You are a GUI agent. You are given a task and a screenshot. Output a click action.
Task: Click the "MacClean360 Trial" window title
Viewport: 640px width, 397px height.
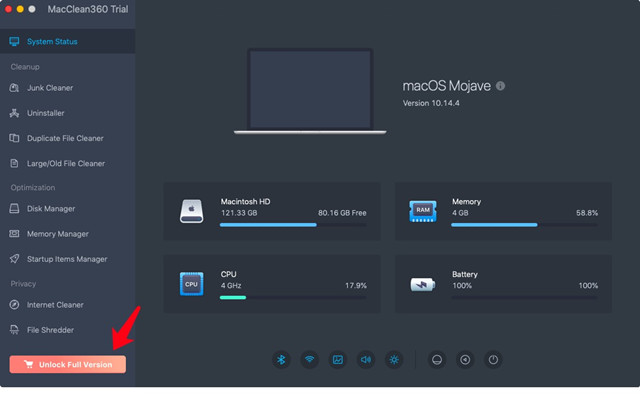(88, 9)
